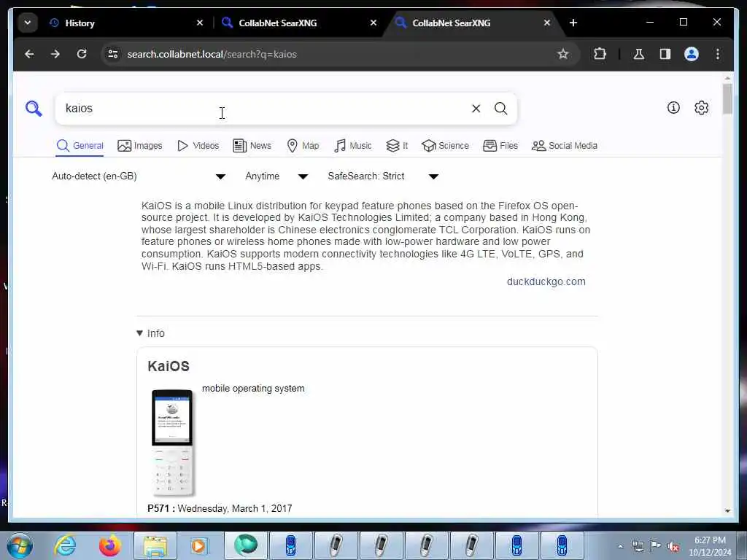The image size is (747, 560).
Task: Close the first CollabNet SearXNG tab
Action: pyautogui.click(x=373, y=23)
